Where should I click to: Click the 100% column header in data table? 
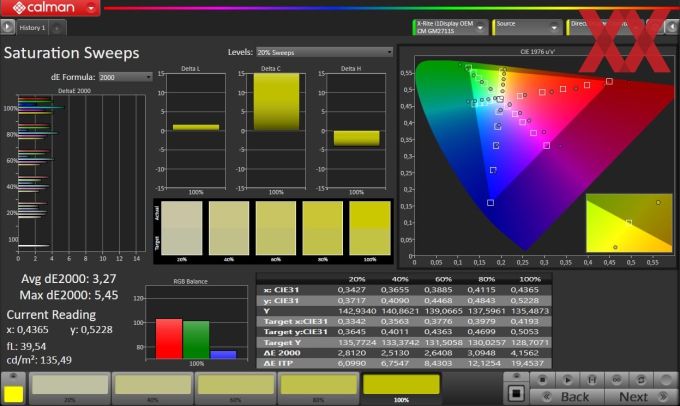530,279
